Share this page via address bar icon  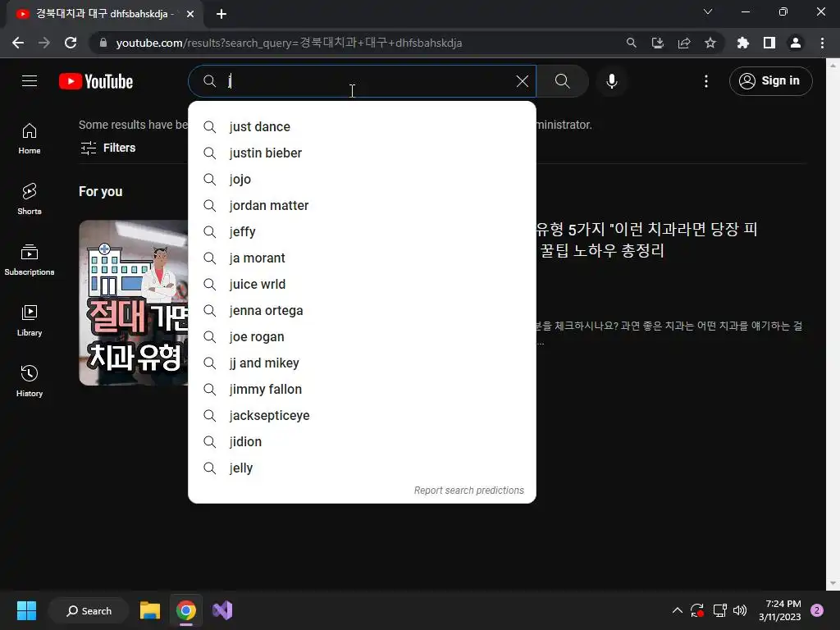[684, 43]
